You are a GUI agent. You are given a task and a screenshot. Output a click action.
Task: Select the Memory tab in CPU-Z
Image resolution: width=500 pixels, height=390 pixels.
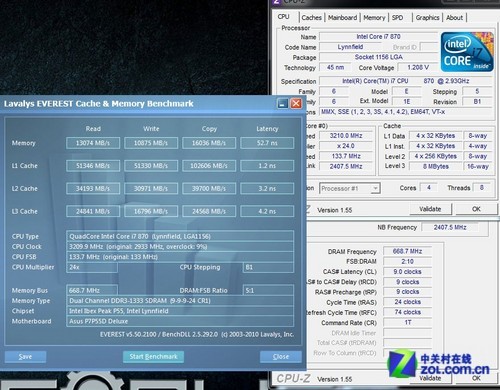374,18
